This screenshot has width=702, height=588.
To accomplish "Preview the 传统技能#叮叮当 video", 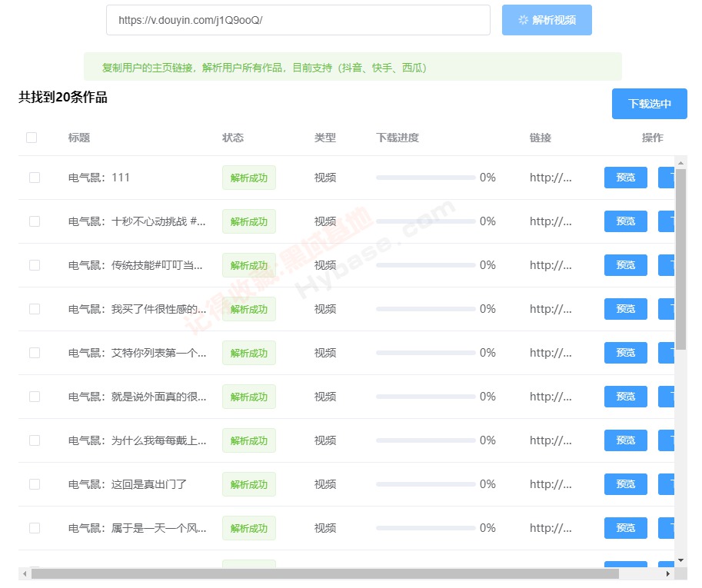I will (x=625, y=265).
